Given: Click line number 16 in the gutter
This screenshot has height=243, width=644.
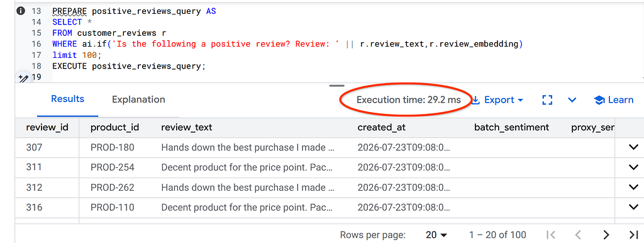Looking at the screenshot, I should point(36,43).
